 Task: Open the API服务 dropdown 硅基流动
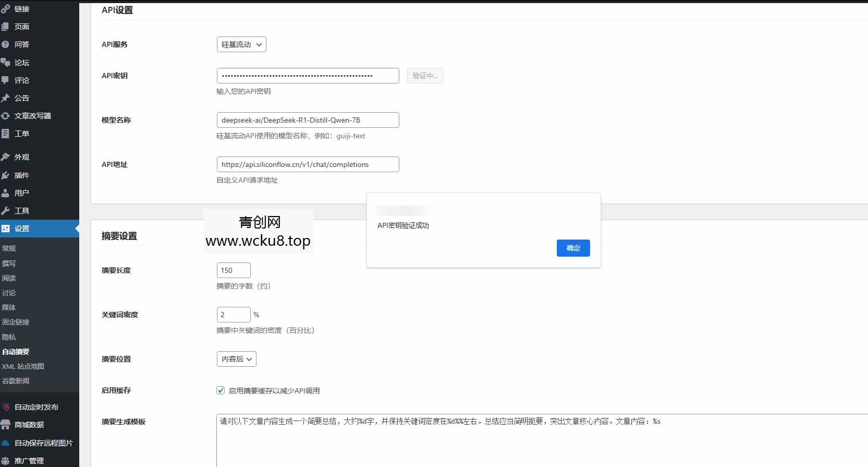pyautogui.click(x=241, y=44)
